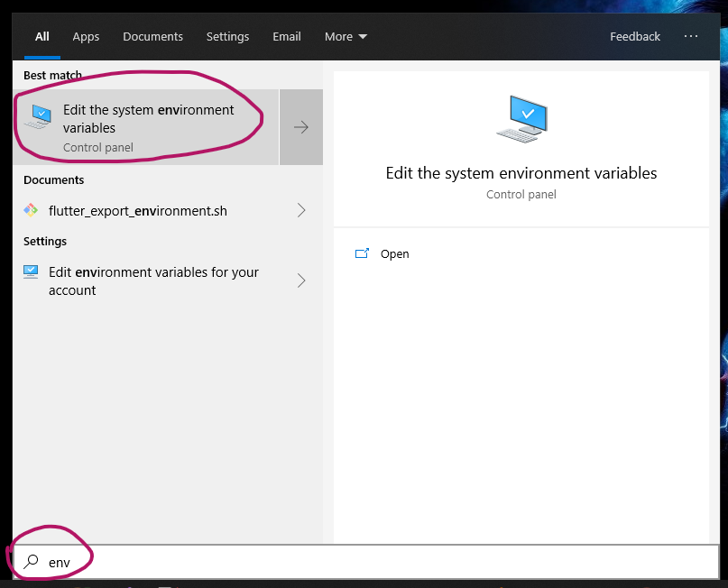Switch to the Apps tab
Image resolution: width=728 pixels, height=588 pixels.
86,37
